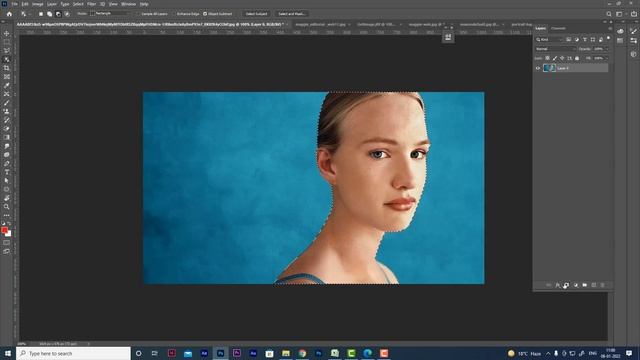This screenshot has width=640, height=360.
Task: Choose the New Selection mode
Action: point(41,14)
